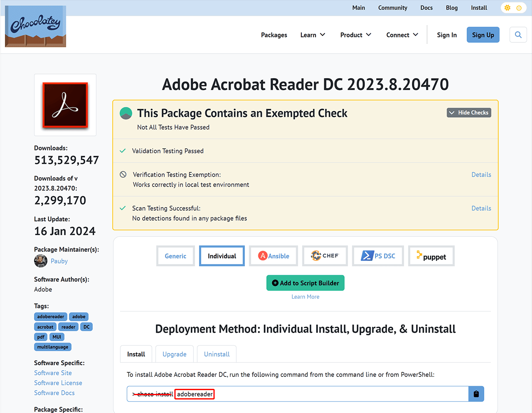The height and width of the screenshot is (413, 532).
Task: Toggle the light/dark theme switch
Action: (x=513, y=8)
